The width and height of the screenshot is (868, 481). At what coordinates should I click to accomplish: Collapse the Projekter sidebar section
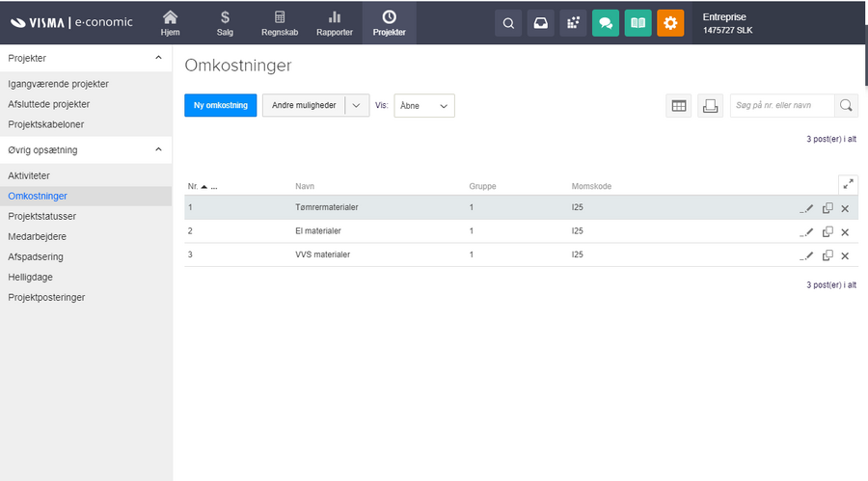coord(158,59)
